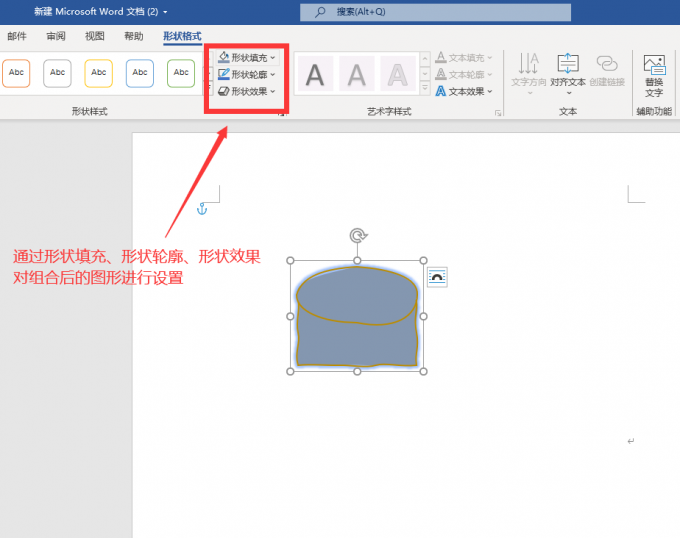Apply the green outlined Abc shape style
The width and height of the screenshot is (680, 538).
click(181, 73)
